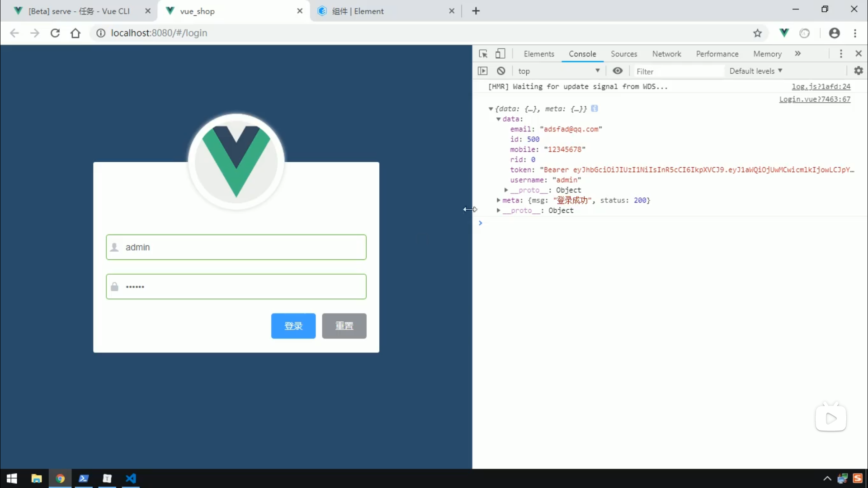This screenshot has width=868, height=488.
Task: Open Visual Studio Code from taskbar
Action: (x=131, y=479)
